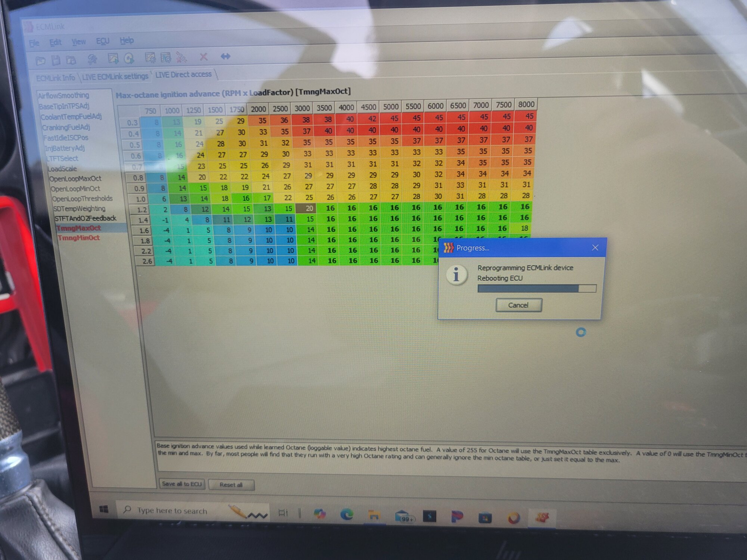Click the 3000 RPM column header
The height and width of the screenshot is (560, 747).
[x=302, y=108]
